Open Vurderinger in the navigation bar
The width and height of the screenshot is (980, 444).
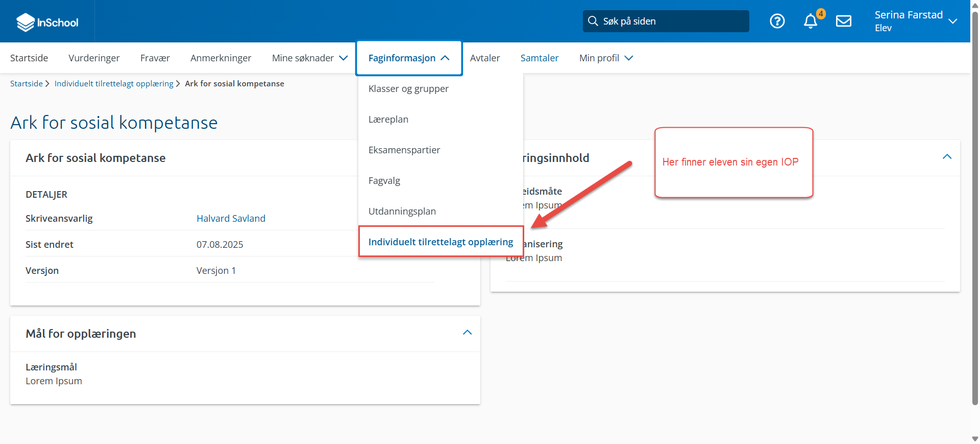94,58
